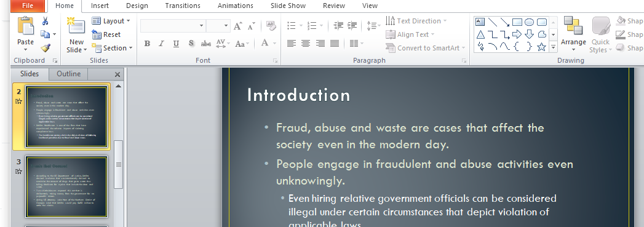The image size is (644, 227).
Task: Select the straight Line shape
Action: point(492,22)
